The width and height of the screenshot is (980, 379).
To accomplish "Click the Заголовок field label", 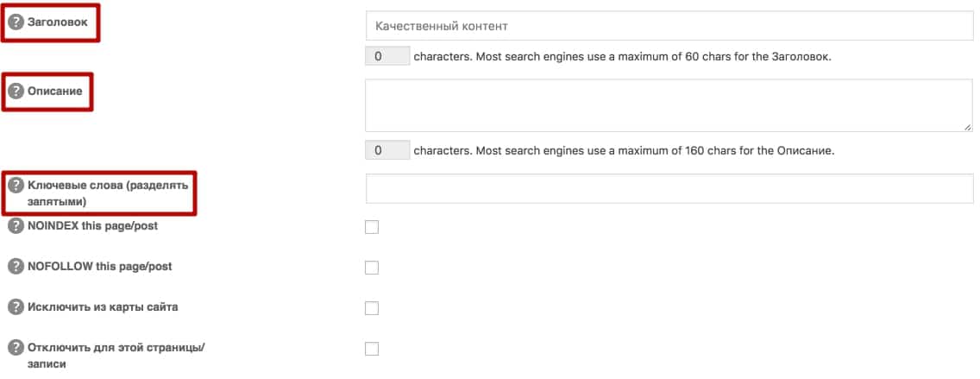I will point(58,22).
